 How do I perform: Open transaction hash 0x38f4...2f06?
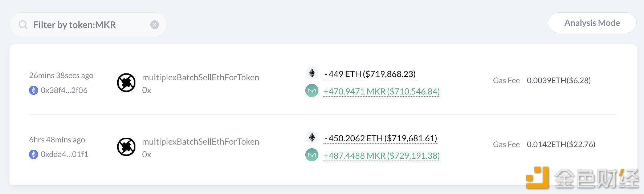coord(64,90)
